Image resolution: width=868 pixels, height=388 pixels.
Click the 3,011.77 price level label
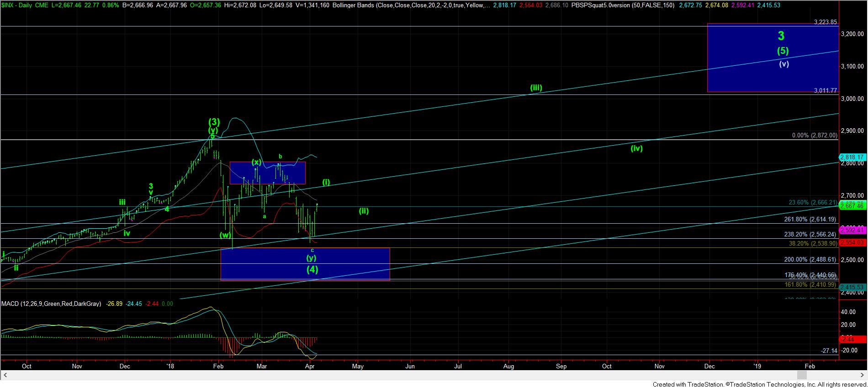(825, 91)
